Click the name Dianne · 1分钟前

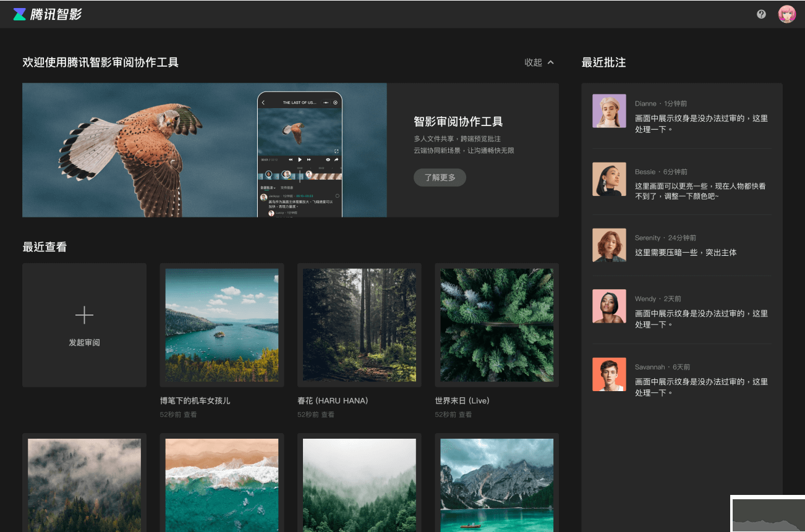point(661,104)
